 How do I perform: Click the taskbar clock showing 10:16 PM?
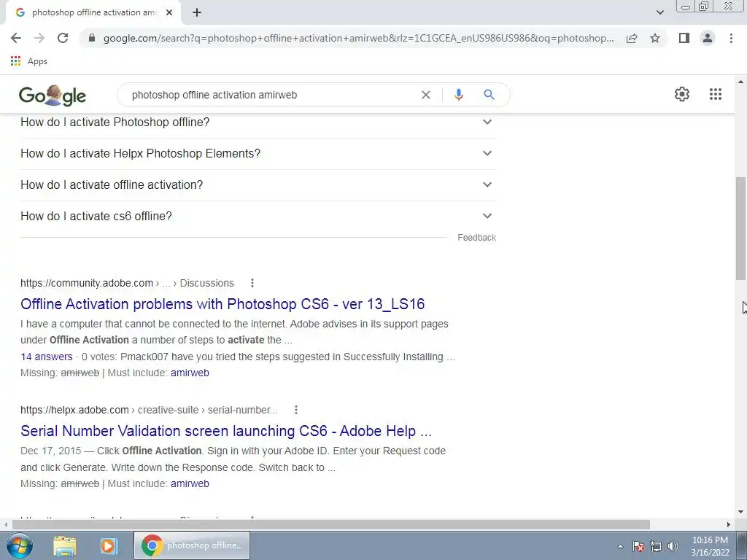pos(710,546)
